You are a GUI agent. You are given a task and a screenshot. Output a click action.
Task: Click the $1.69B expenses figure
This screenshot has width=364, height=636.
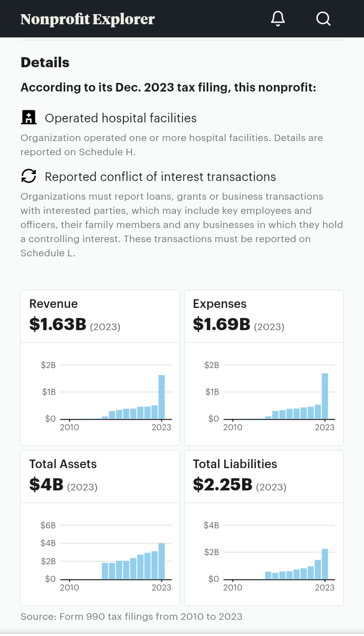point(221,325)
